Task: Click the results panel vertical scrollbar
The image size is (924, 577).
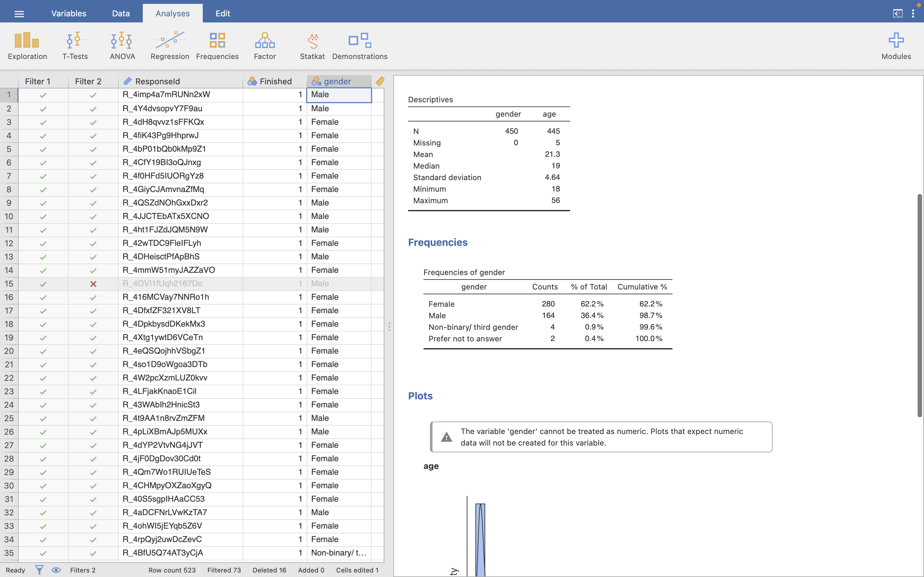Action: click(920, 305)
